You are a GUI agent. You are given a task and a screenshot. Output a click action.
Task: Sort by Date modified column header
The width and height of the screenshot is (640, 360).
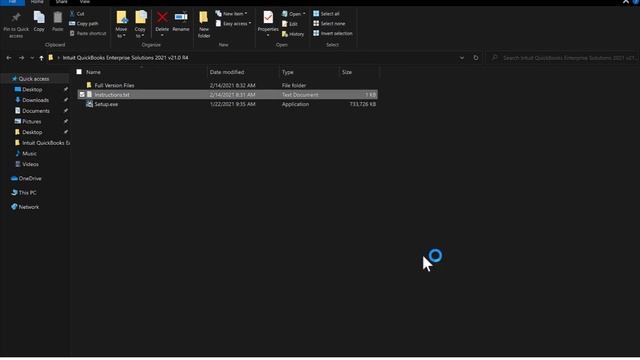click(x=227, y=72)
